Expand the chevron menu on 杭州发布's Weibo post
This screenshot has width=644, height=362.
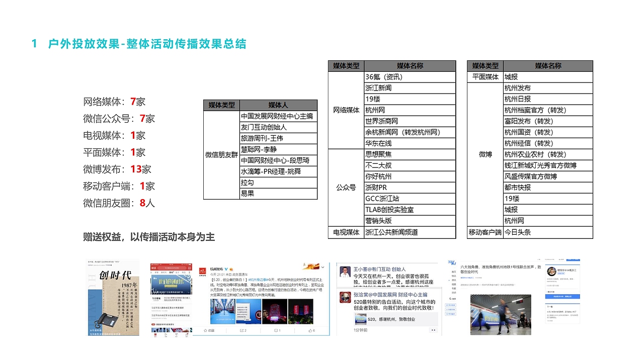click(323, 266)
